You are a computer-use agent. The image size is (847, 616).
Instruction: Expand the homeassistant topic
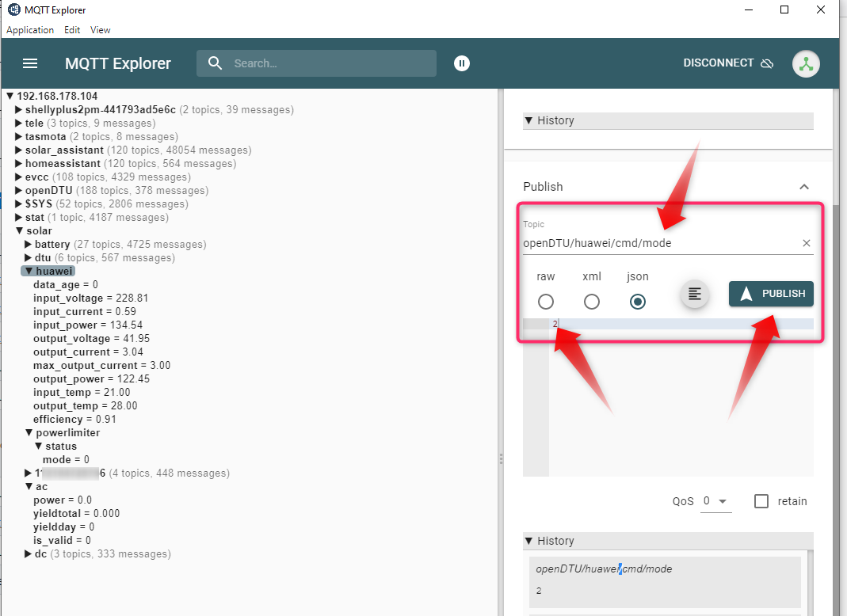18,164
